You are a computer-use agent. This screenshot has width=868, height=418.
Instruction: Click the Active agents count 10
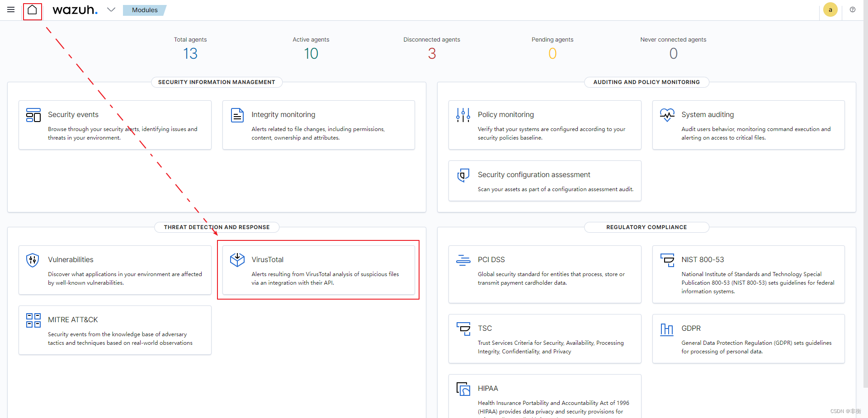tap(311, 54)
